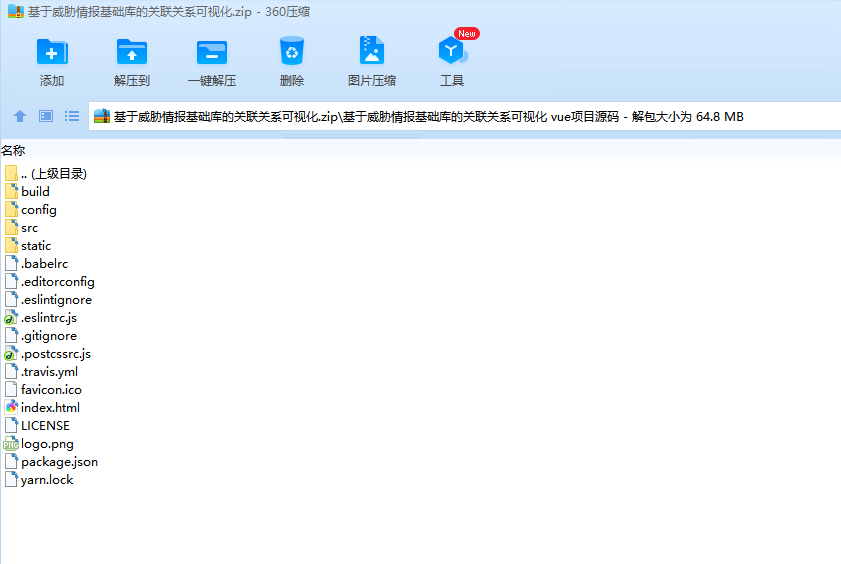Open the 工具 (Tools) icon marked New
Viewport: 841px width, 564px height.
click(453, 50)
